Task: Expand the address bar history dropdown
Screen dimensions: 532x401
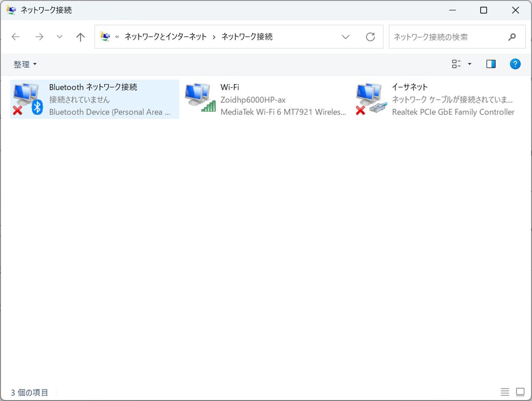Action: (346, 37)
